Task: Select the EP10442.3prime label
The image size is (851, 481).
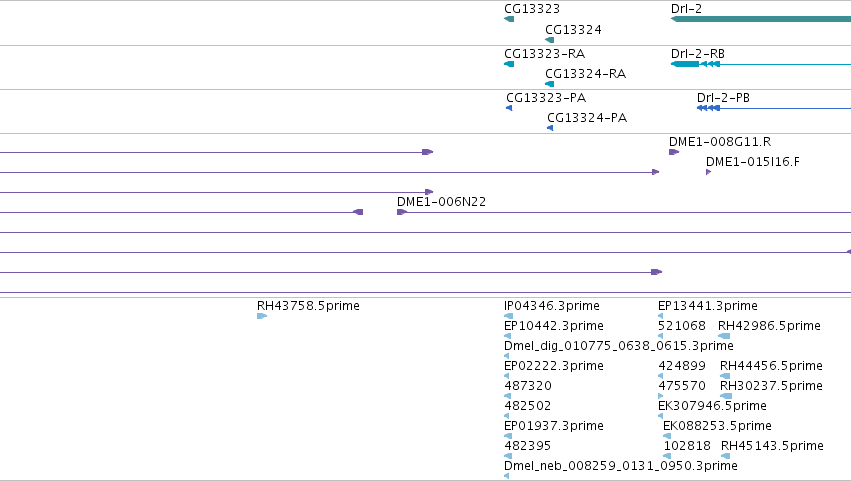Action: click(x=554, y=326)
